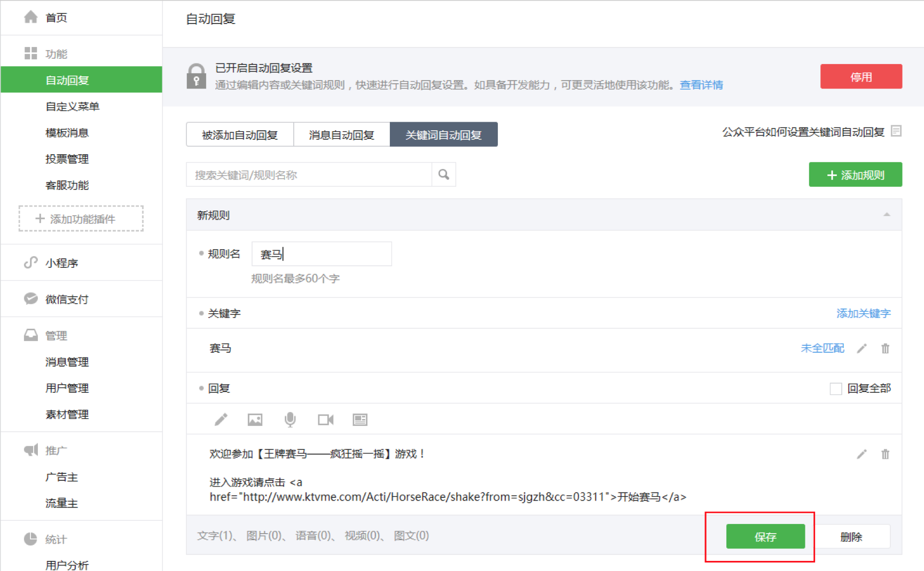Click the 功能 grid icon in the sidebar
This screenshot has width=924, height=571.
click(31, 53)
